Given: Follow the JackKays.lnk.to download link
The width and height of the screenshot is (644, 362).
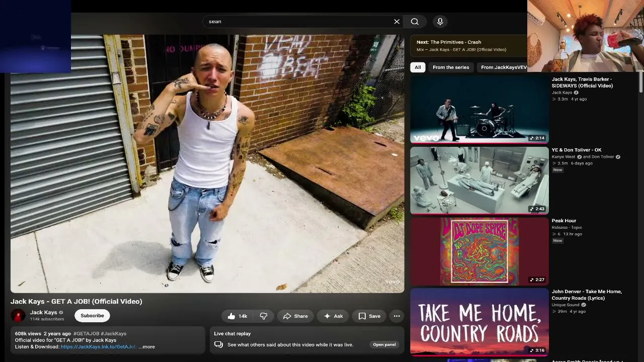Looking at the screenshot, I should point(99,347).
